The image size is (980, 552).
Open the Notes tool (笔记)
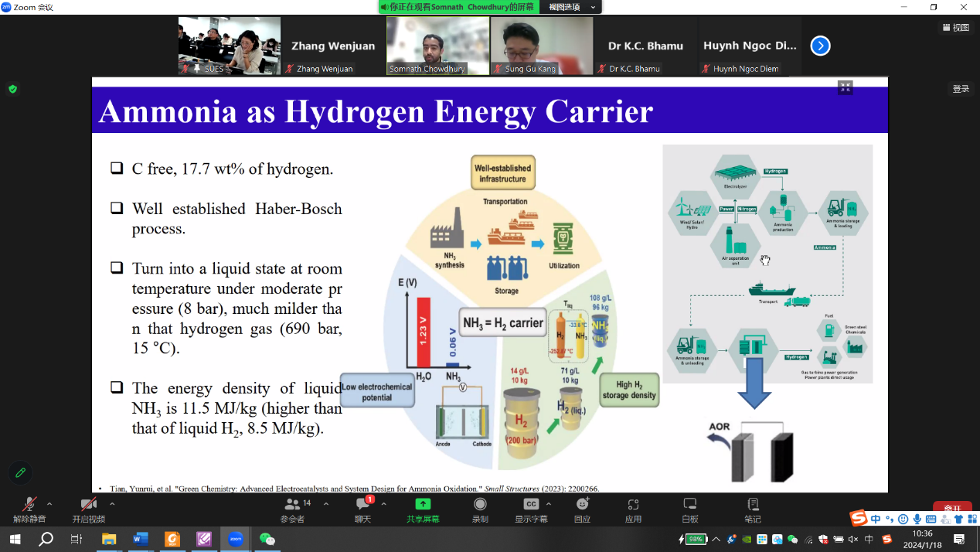click(753, 508)
